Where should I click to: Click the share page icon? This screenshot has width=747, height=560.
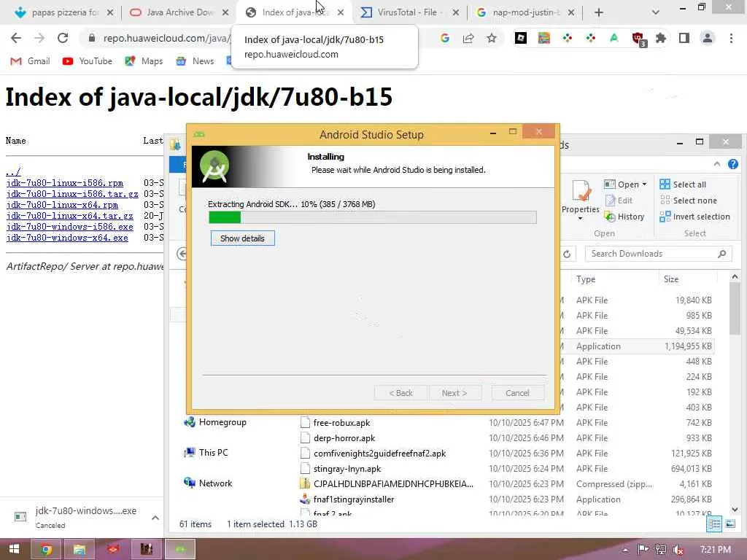click(x=468, y=38)
